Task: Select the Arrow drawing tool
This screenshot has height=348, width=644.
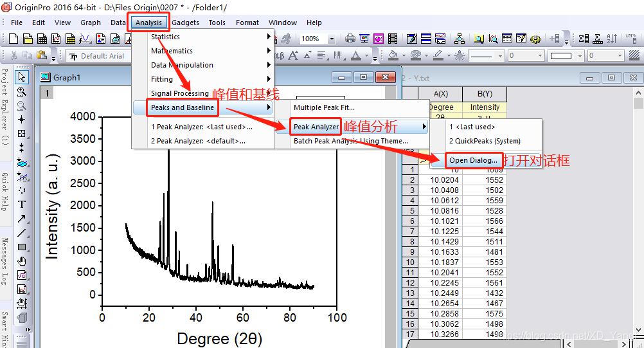Action: (x=22, y=219)
